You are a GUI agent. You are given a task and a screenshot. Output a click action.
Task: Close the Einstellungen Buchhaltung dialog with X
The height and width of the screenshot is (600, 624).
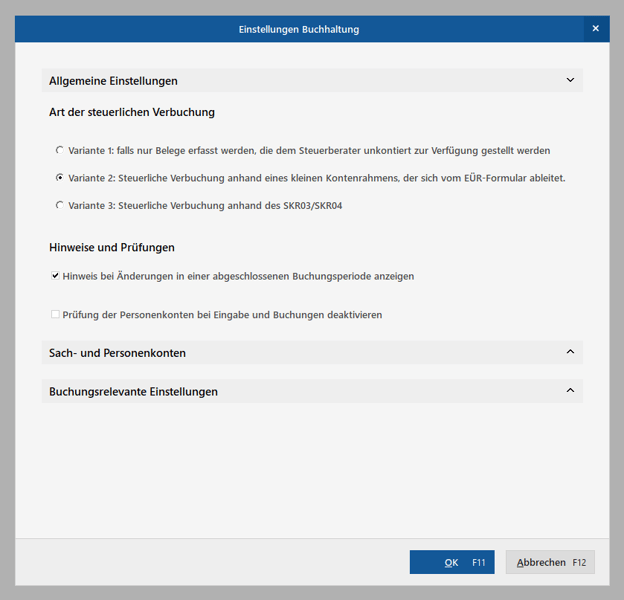[595, 29]
